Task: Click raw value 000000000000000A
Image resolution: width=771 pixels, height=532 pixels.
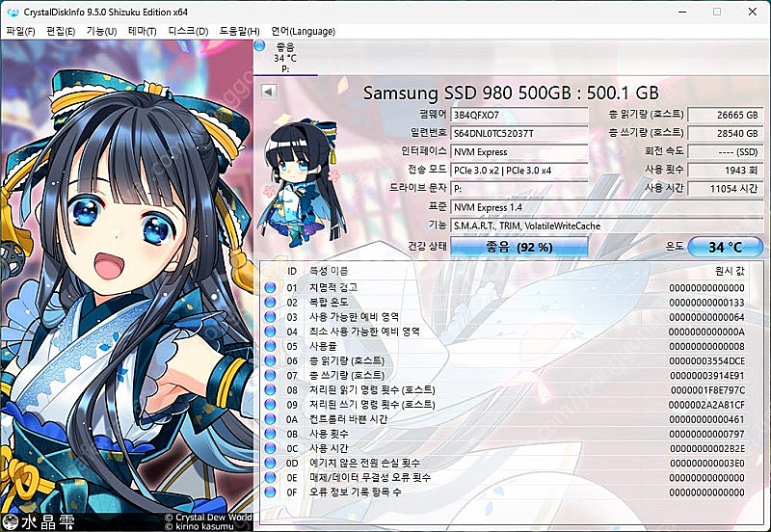Action: tap(706, 332)
